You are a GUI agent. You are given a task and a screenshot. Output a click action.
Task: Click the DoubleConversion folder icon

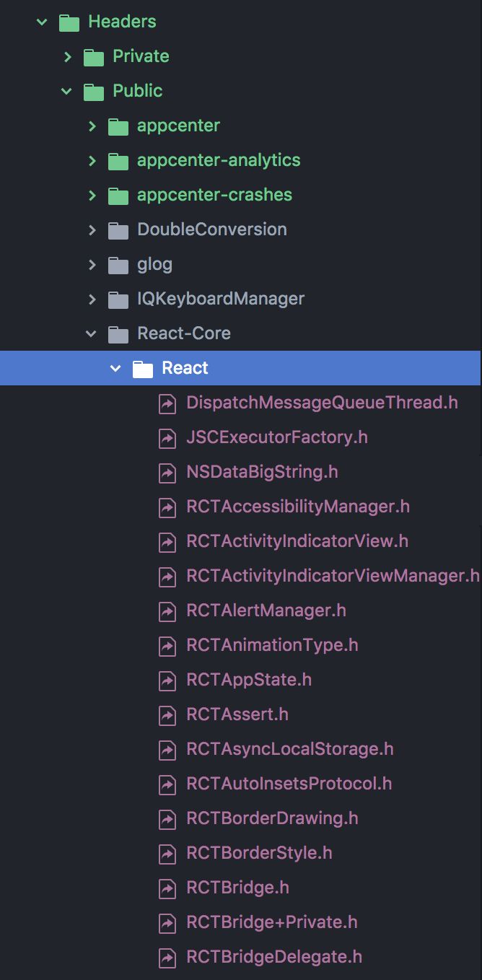pyautogui.click(x=118, y=230)
